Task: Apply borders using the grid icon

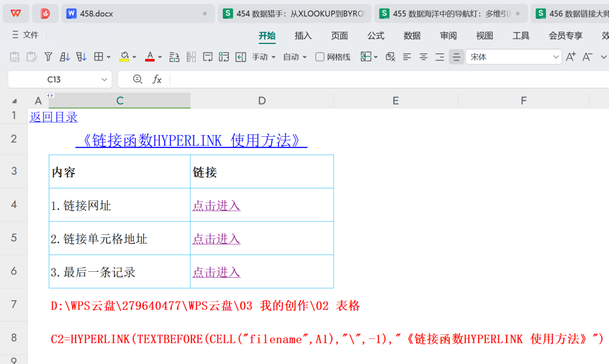Action: pos(99,57)
